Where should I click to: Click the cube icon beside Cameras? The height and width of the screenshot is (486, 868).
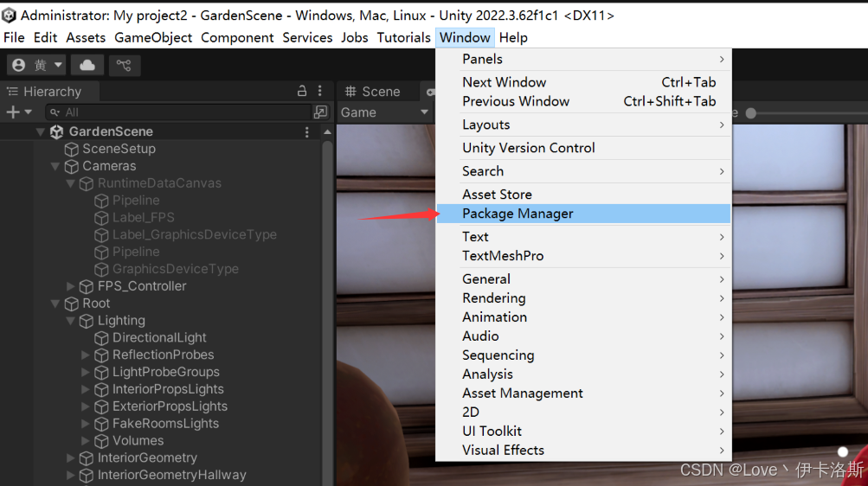point(72,166)
